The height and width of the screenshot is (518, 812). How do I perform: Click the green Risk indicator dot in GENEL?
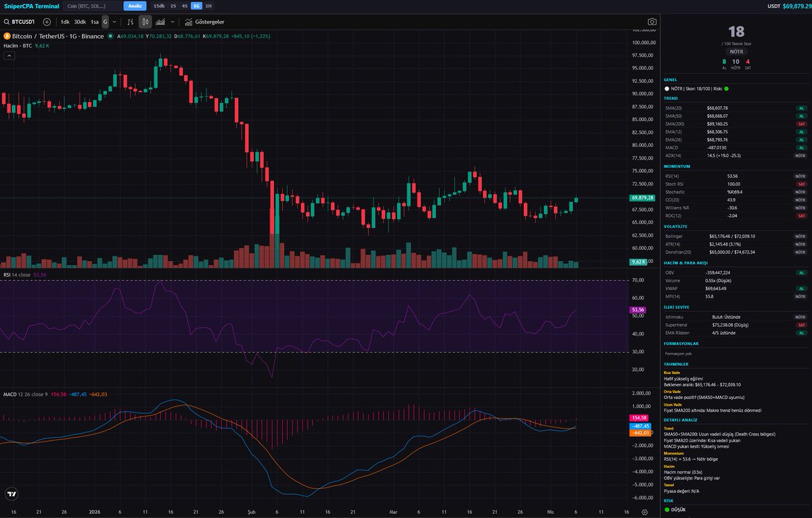[726, 89]
